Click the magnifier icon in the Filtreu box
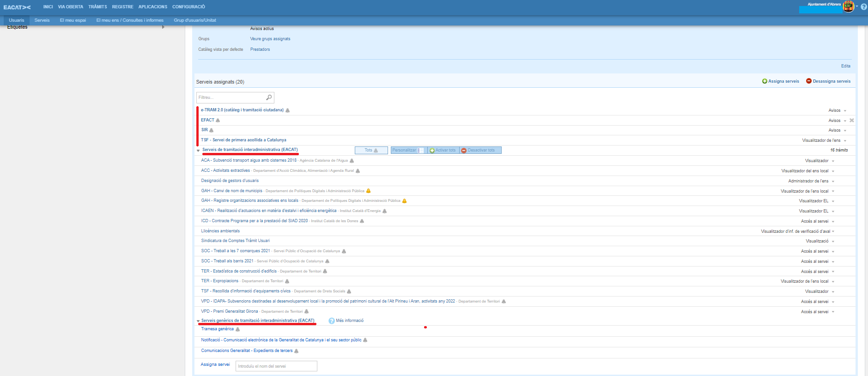868x376 pixels. tap(269, 97)
